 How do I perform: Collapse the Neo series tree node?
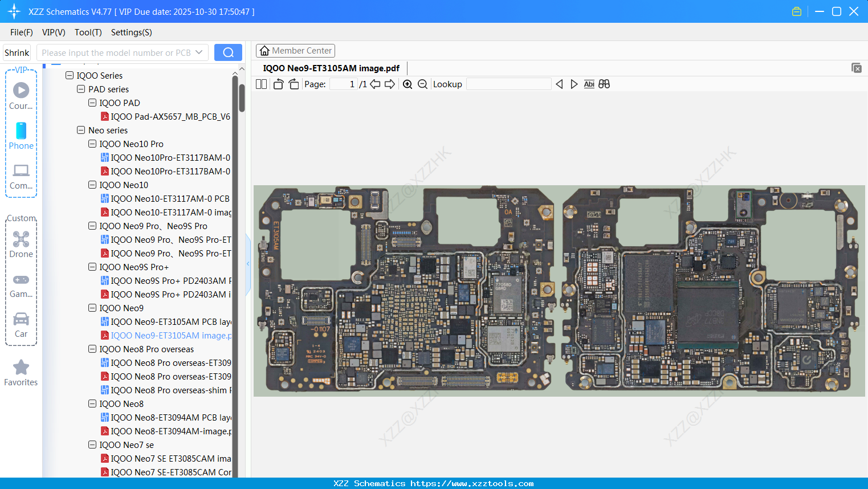81,130
